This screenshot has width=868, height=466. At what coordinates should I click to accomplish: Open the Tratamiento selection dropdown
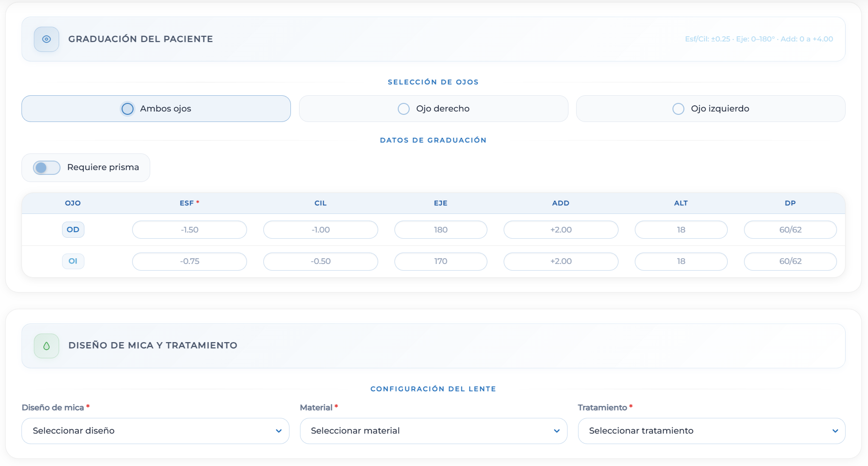tap(711, 431)
